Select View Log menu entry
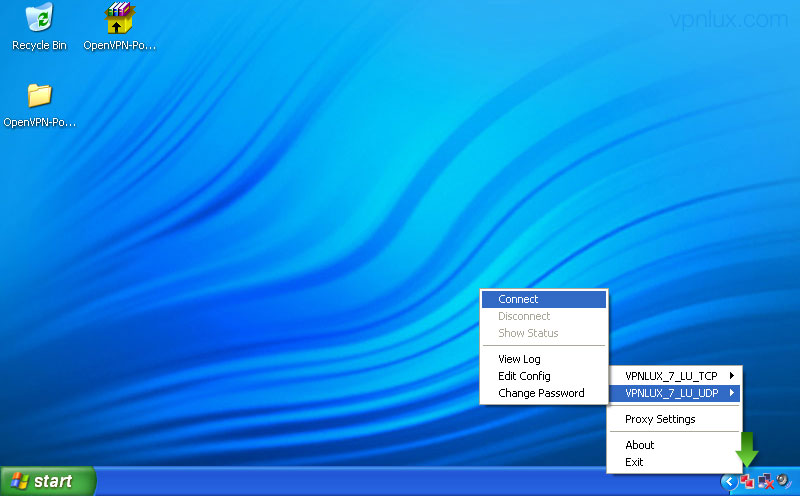 pos(544,359)
